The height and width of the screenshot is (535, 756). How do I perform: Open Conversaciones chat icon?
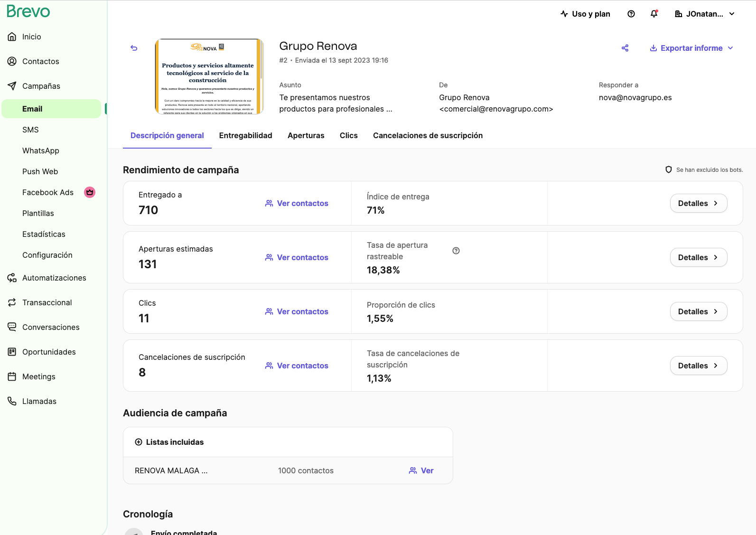pos(12,327)
